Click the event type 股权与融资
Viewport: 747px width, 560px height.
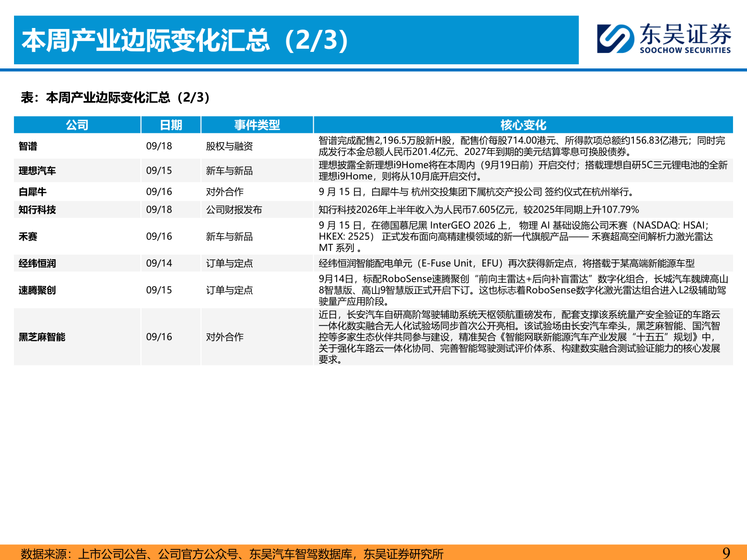pyautogui.click(x=229, y=146)
